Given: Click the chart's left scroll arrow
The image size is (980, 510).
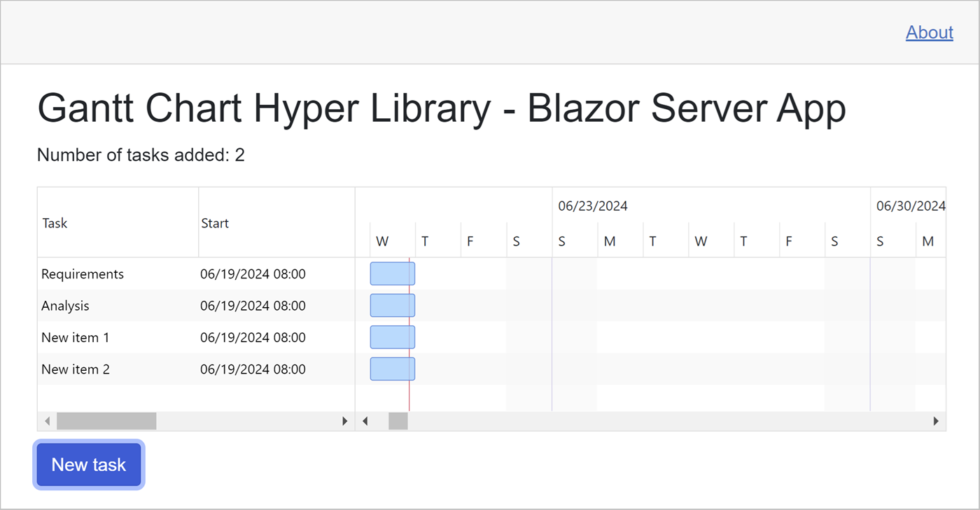Looking at the screenshot, I should (365, 421).
